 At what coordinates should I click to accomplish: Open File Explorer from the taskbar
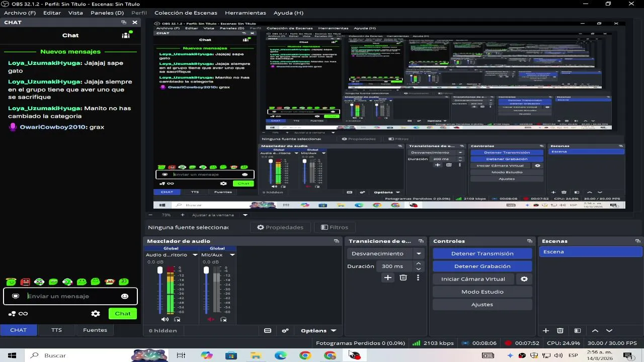pyautogui.click(x=256, y=355)
